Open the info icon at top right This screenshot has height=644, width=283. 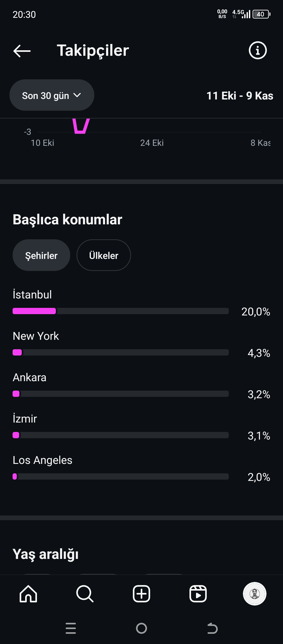click(258, 50)
